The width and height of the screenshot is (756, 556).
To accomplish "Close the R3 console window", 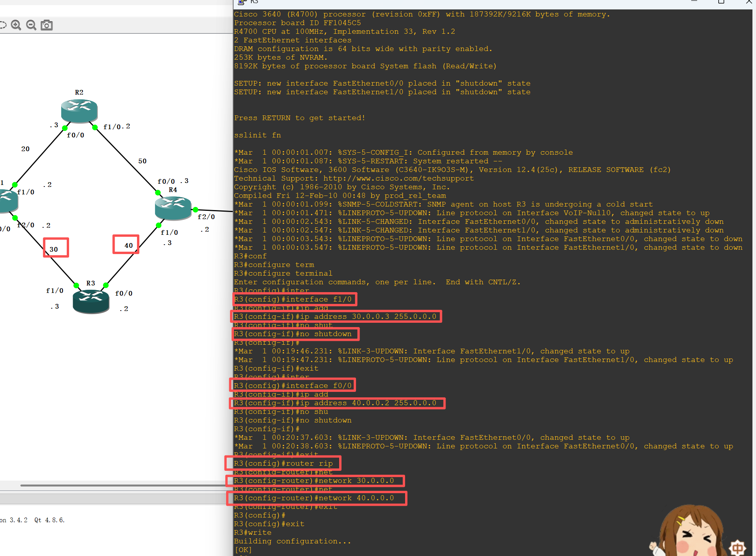I will (749, 2).
